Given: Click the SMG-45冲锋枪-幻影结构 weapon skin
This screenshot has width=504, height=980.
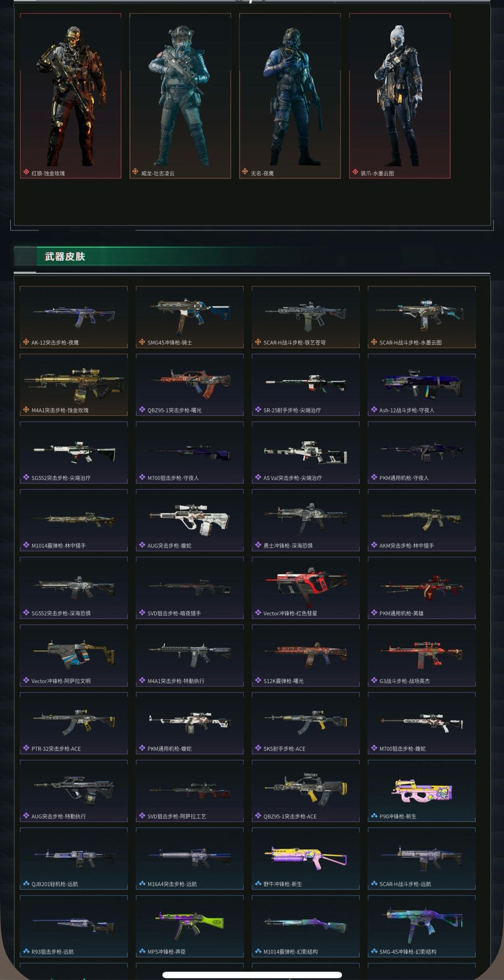Looking at the screenshot, I should tap(421, 926).
